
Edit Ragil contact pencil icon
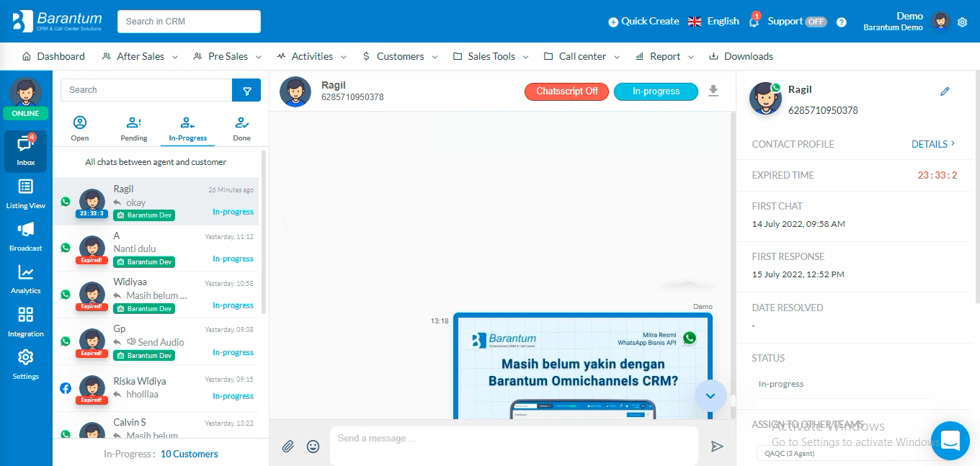coord(945,91)
